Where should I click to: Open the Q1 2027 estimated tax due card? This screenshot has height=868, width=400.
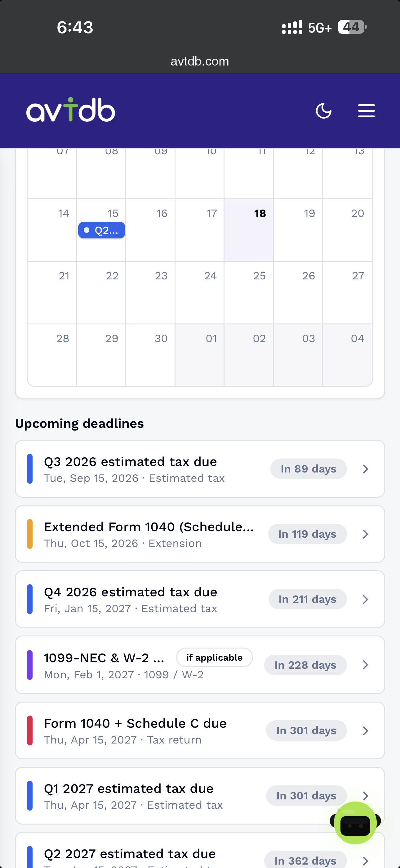[x=200, y=796]
